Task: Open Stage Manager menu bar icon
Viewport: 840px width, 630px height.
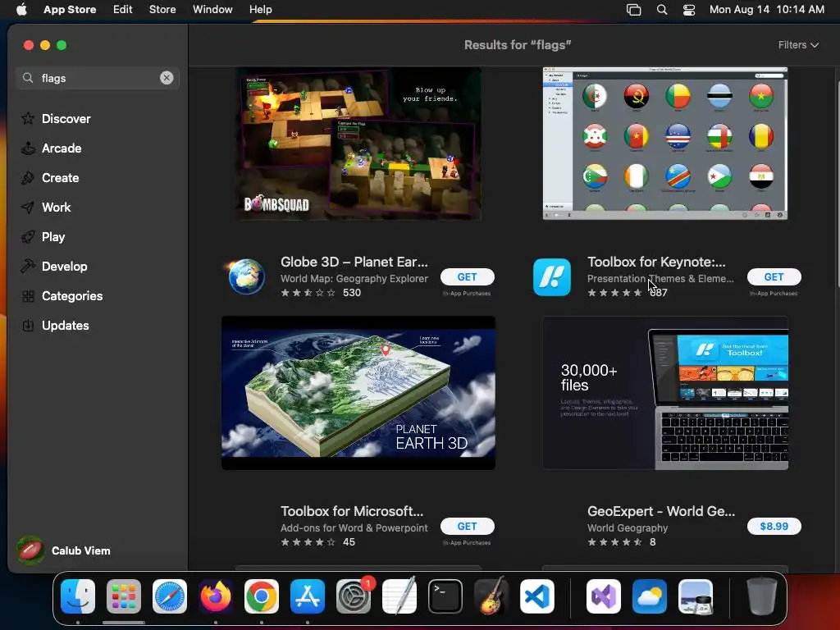Action: [634, 10]
